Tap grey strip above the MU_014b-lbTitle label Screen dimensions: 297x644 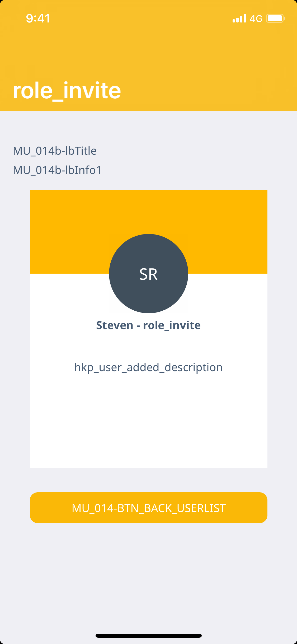[x=148, y=127]
